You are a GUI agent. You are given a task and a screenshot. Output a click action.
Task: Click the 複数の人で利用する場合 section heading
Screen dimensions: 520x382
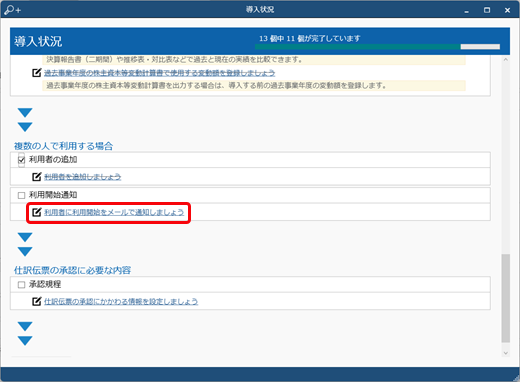coord(63,146)
